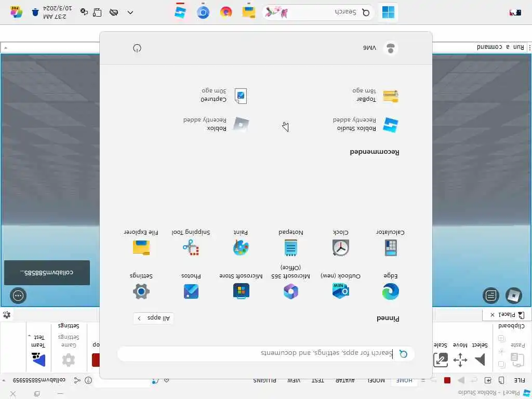Open recommended Topbar file
This screenshot has width=532, height=399.
point(375,95)
